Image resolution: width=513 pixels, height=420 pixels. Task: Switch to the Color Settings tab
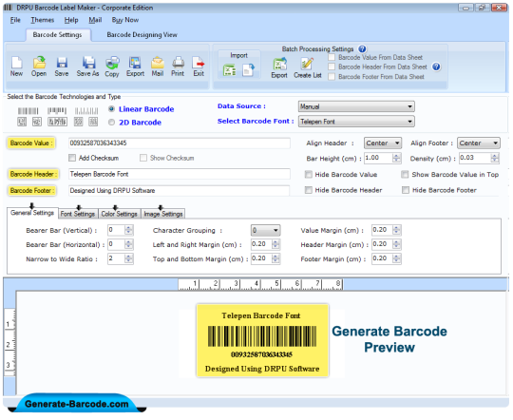click(119, 214)
